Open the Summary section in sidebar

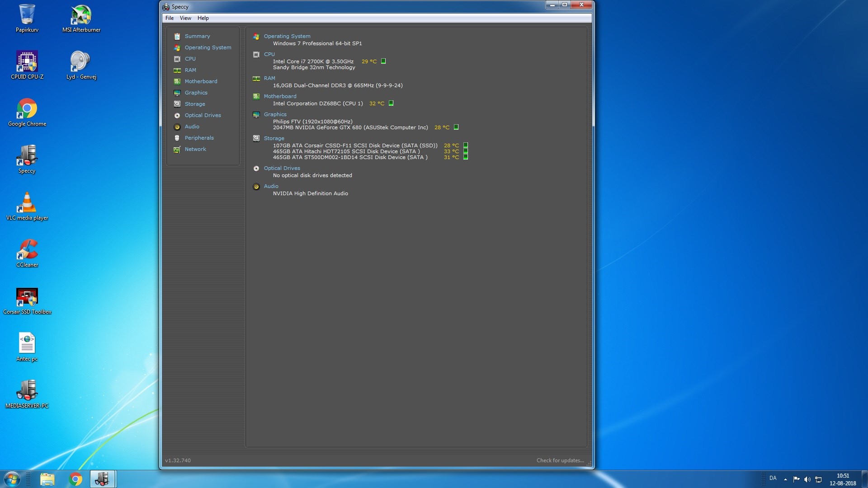[197, 36]
